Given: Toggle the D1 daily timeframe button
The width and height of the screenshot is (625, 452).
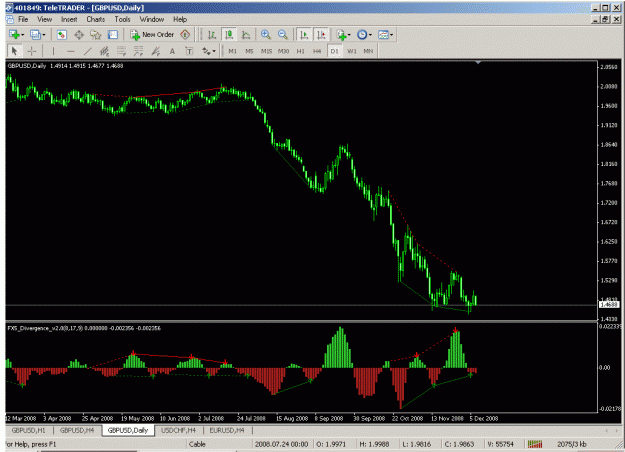Looking at the screenshot, I should (x=334, y=51).
